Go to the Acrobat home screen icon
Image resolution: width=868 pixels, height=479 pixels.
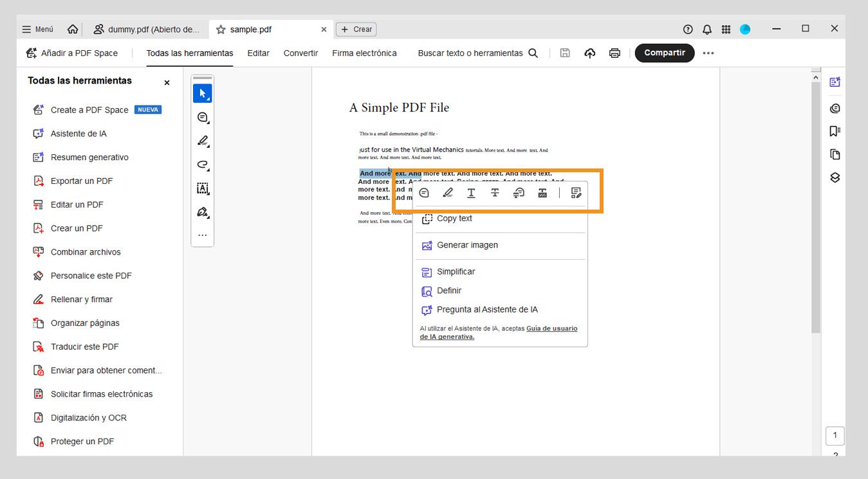click(73, 29)
